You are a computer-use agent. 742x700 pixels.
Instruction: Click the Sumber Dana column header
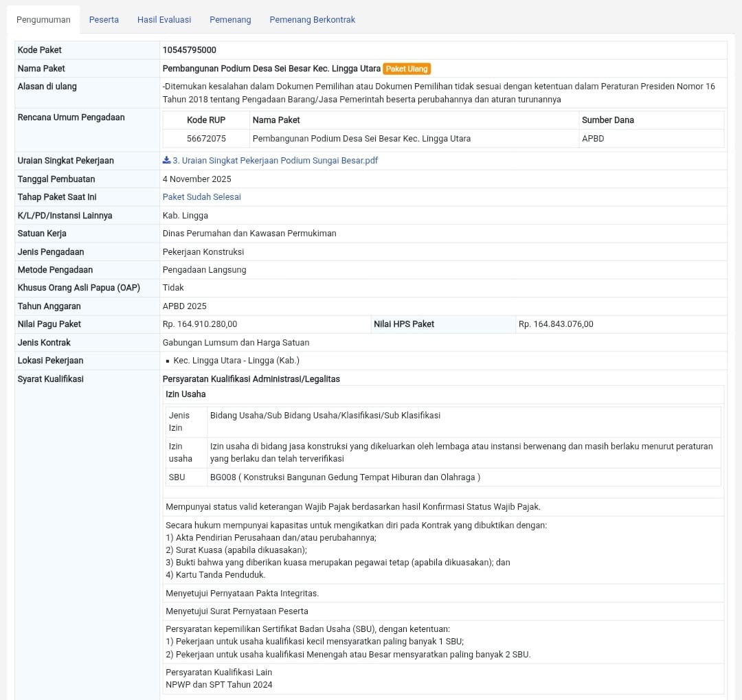[607, 120]
